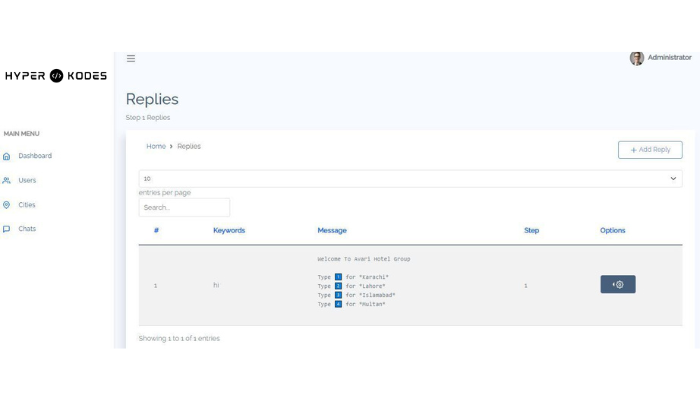Click the Add Reply button
Screen dimensions: 700x400
click(650, 150)
